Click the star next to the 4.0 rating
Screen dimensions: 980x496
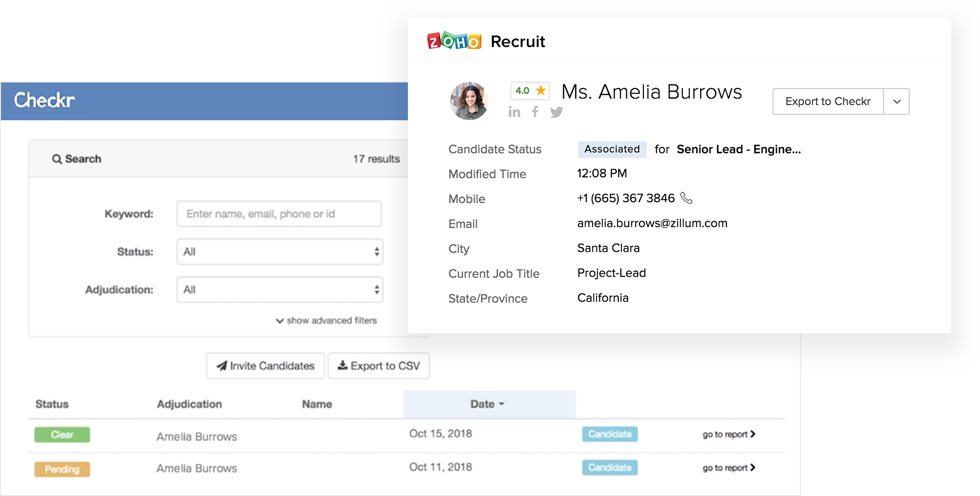click(x=540, y=90)
